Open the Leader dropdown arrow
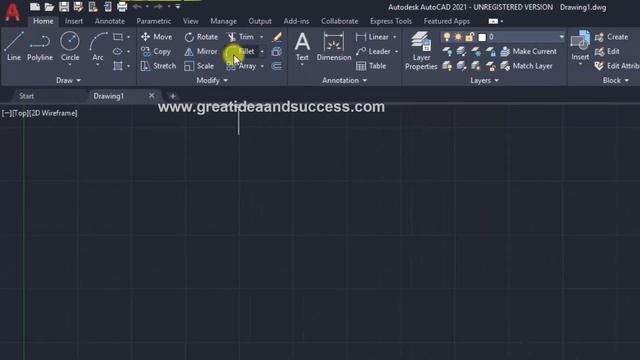 pos(396,51)
